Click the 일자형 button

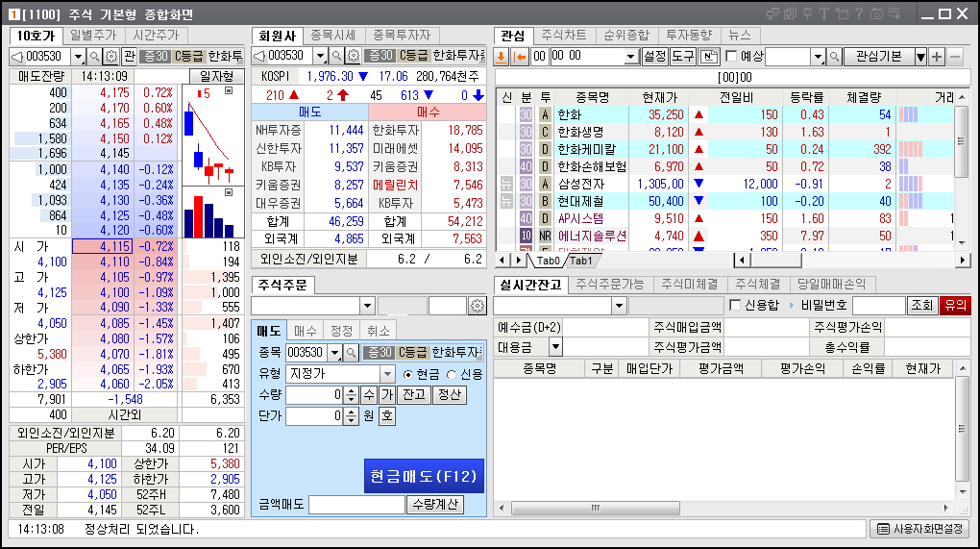click(x=216, y=76)
